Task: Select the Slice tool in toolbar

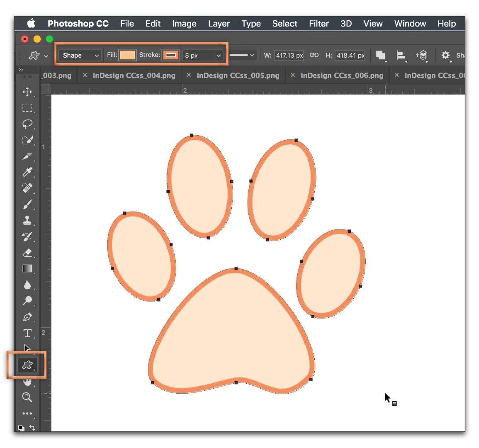Action: coord(27,156)
